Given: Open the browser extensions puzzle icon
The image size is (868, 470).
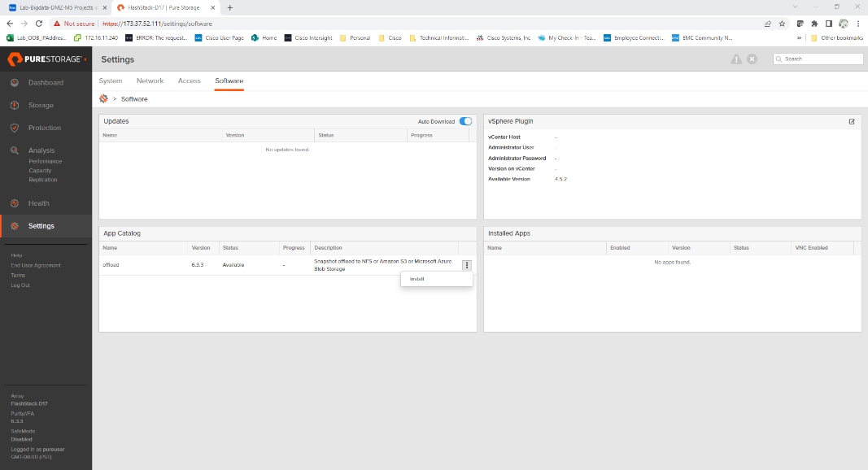Looking at the screenshot, I should tap(814, 24).
